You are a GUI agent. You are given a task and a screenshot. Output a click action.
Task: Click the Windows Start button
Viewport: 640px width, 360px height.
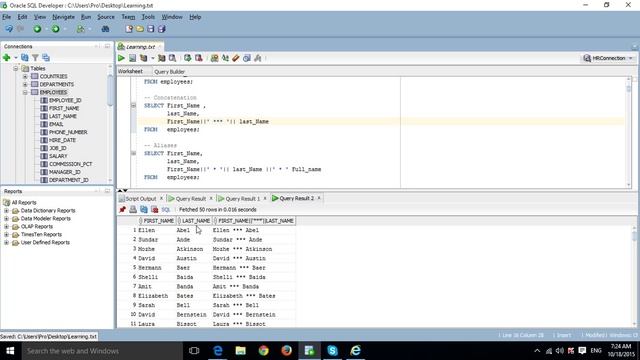point(10,351)
